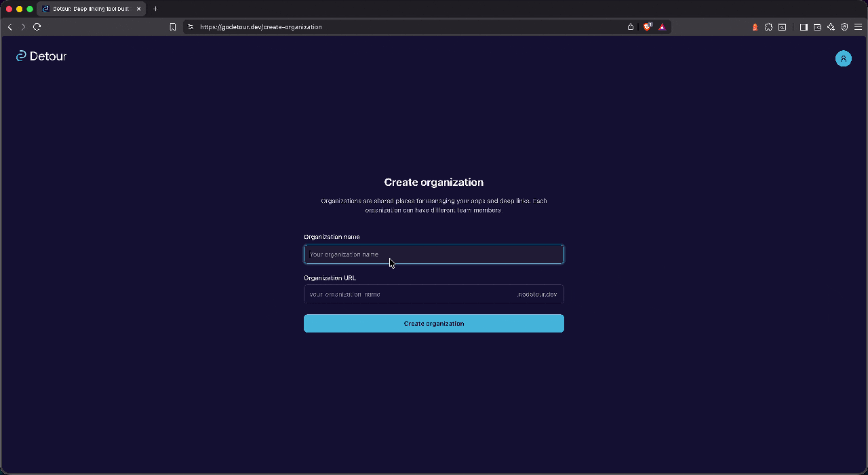This screenshot has height=475, width=868.
Task: Open the user avatar in top right
Action: [843, 58]
